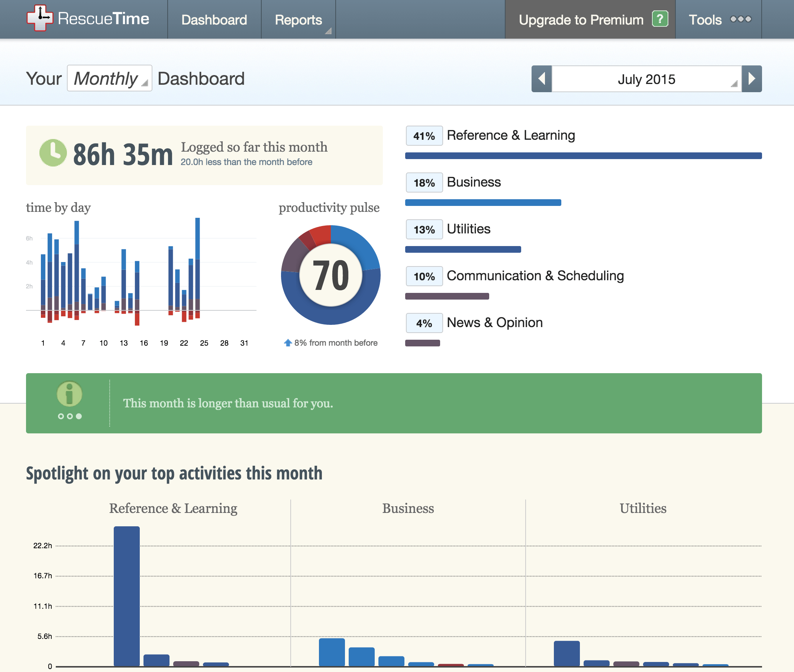Expand the Reports dropdown menu
The image size is (794, 672).
click(298, 19)
